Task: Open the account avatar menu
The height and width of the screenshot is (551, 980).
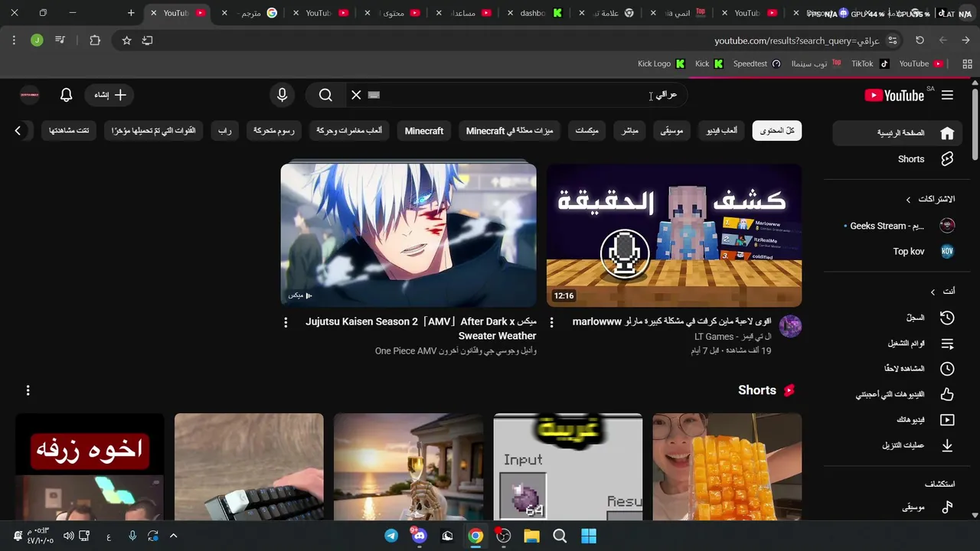Action: click(x=29, y=95)
